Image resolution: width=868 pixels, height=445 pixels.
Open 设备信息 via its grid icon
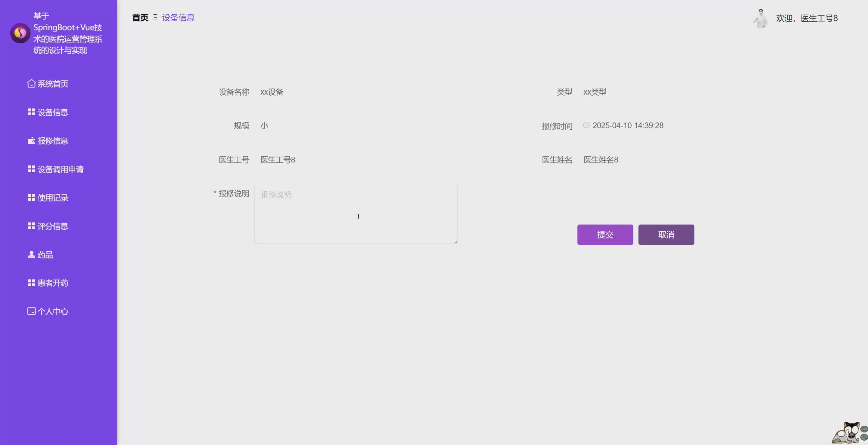click(x=31, y=112)
